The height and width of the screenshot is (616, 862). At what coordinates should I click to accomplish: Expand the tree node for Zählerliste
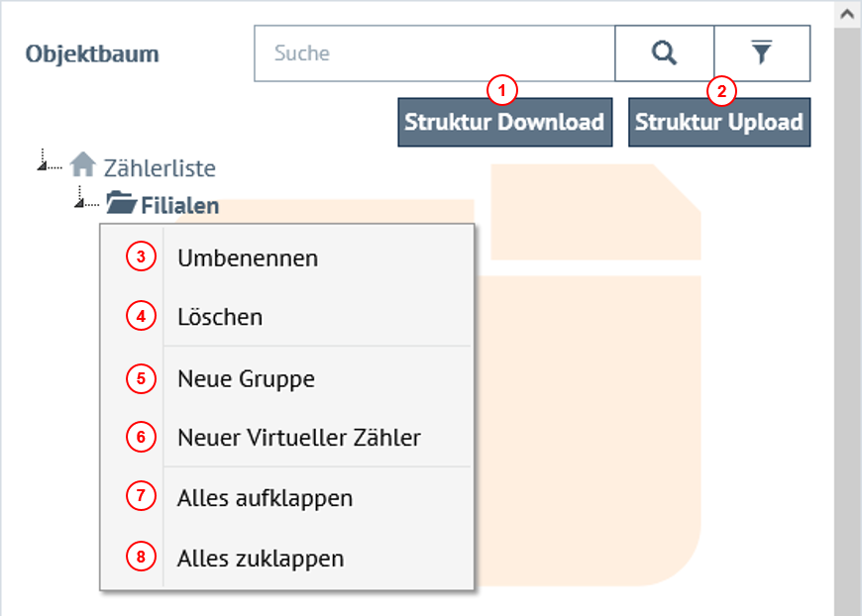(x=44, y=167)
